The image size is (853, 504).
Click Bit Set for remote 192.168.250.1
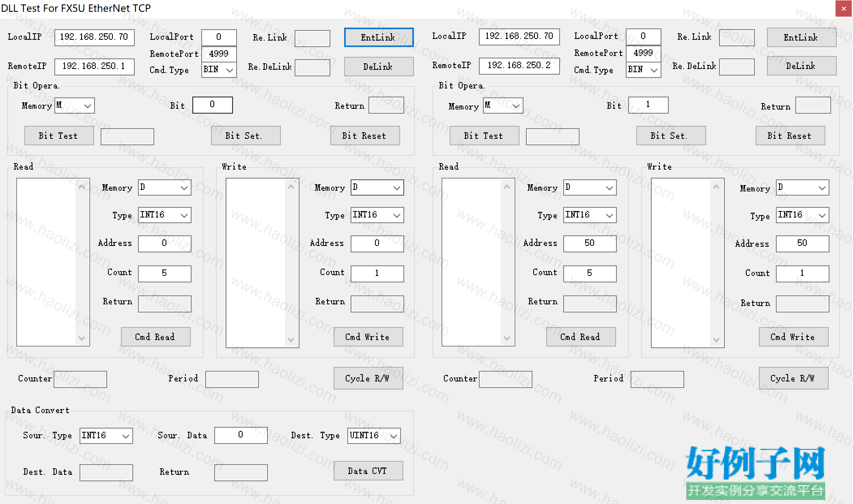point(246,136)
